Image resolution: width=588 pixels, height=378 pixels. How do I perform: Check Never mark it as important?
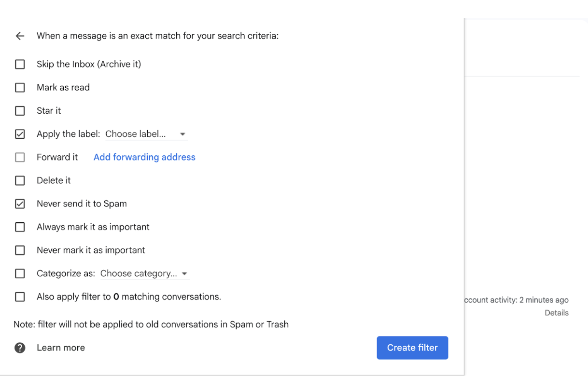click(20, 251)
